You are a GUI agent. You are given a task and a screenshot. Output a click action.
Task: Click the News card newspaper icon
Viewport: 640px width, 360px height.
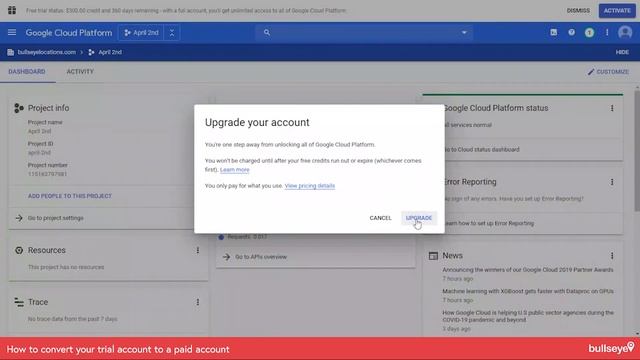(433, 256)
